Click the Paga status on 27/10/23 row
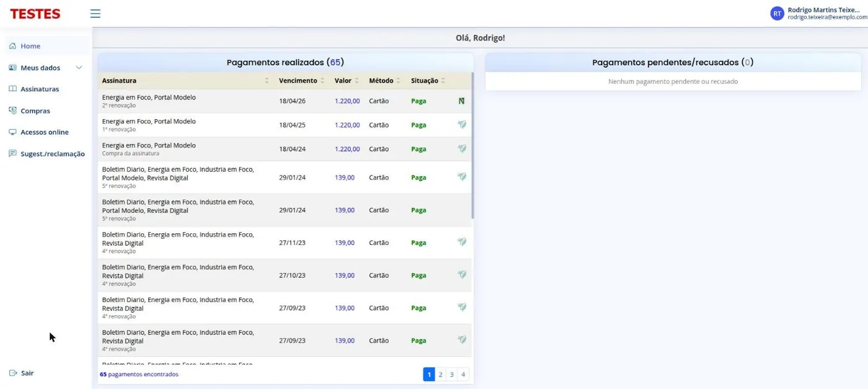This screenshot has height=389, width=868. [x=418, y=275]
